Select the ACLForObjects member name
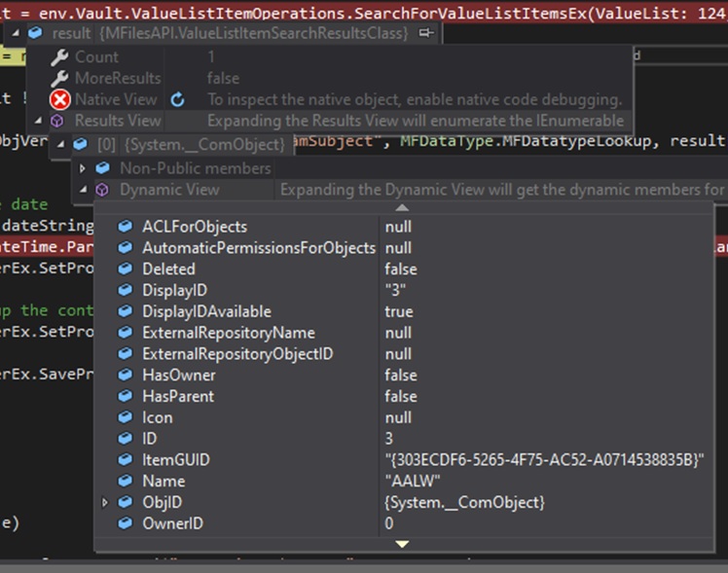This screenshot has width=728, height=573. pyautogui.click(x=195, y=227)
